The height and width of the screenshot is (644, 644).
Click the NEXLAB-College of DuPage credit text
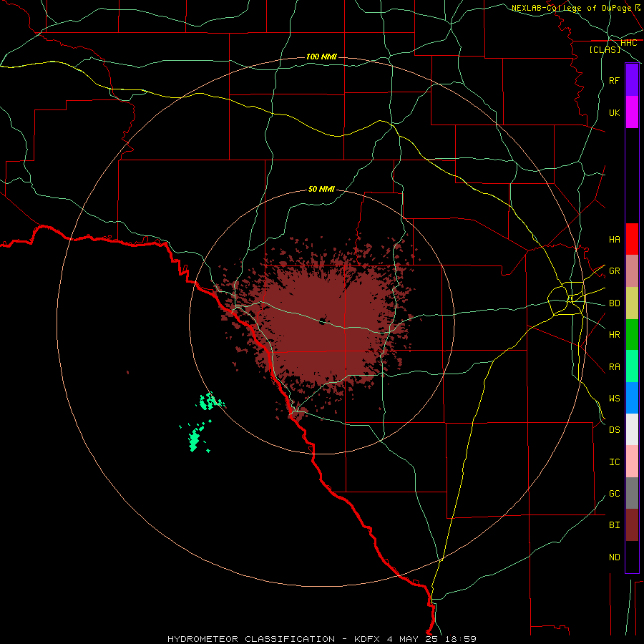[571, 8]
